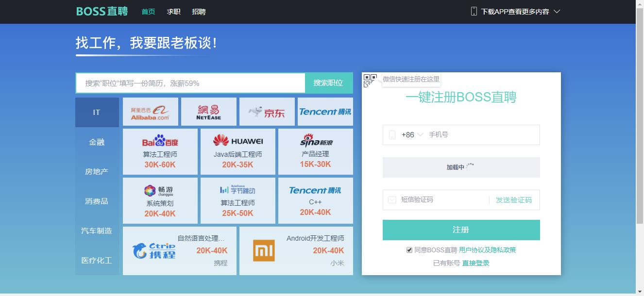The height and width of the screenshot is (296, 644).
Task: Click the WeChat QR code registration icon
Action: pyautogui.click(x=370, y=81)
